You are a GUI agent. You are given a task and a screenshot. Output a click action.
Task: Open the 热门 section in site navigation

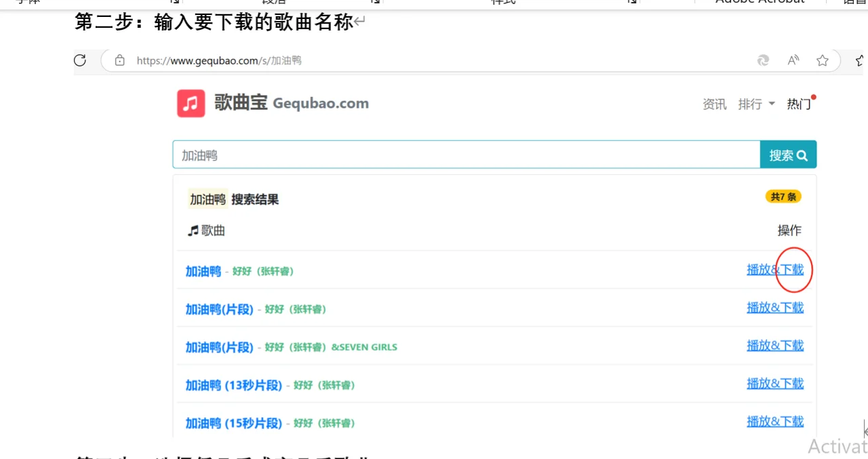click(x=798, y=104)
